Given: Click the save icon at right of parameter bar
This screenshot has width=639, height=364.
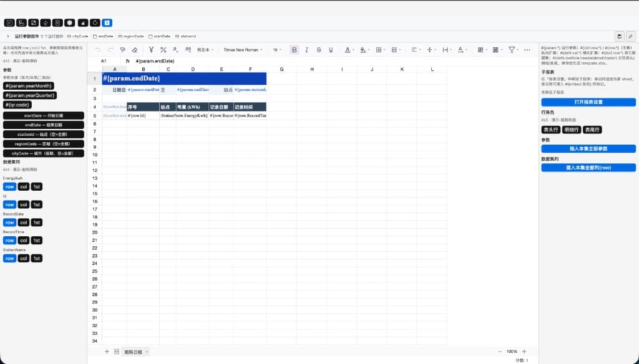Looking at the screenshot, I should 620,36.
